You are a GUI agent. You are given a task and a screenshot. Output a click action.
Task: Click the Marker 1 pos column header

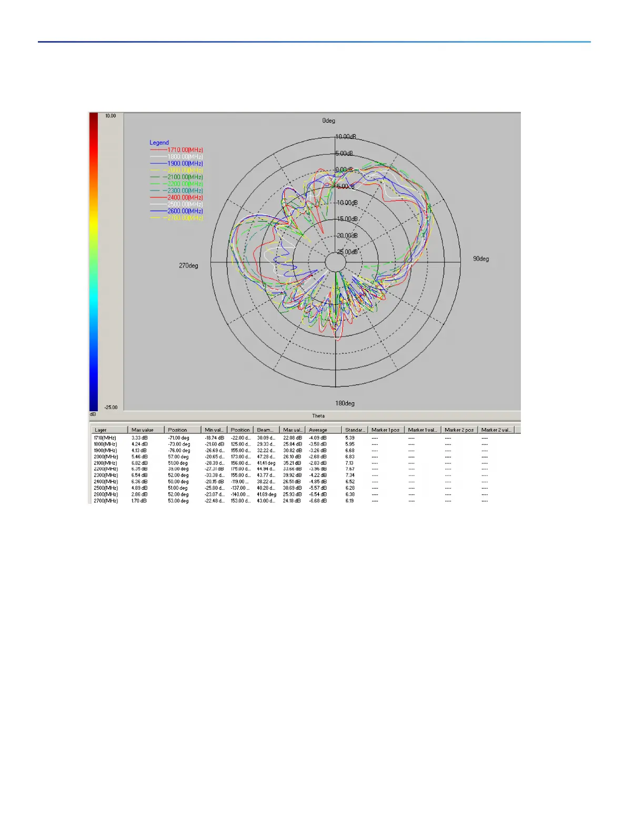(386, 430)
